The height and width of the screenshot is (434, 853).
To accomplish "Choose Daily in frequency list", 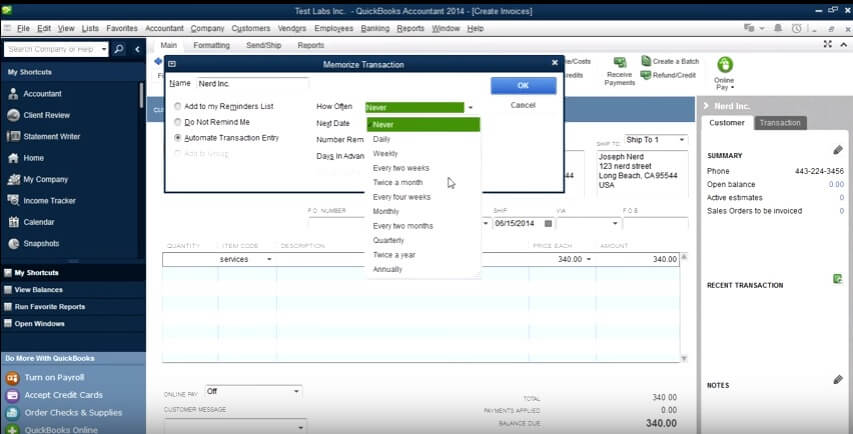I will coord(423,139).
